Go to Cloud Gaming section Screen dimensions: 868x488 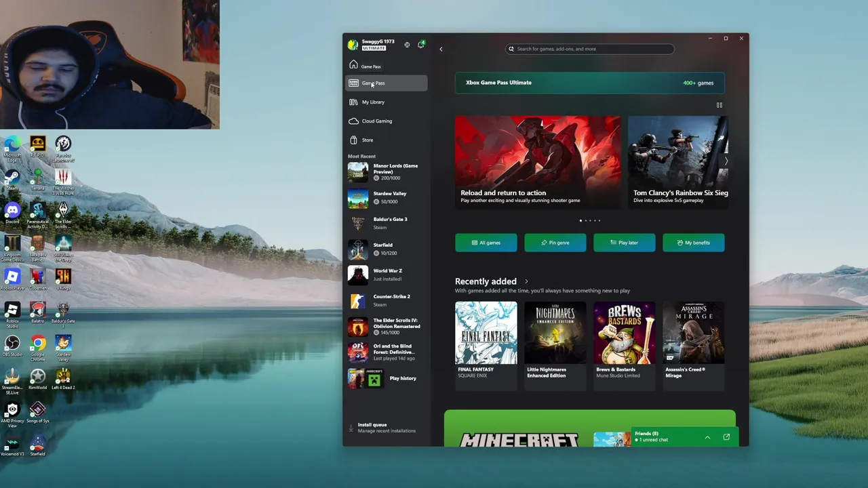coord(387,121)
